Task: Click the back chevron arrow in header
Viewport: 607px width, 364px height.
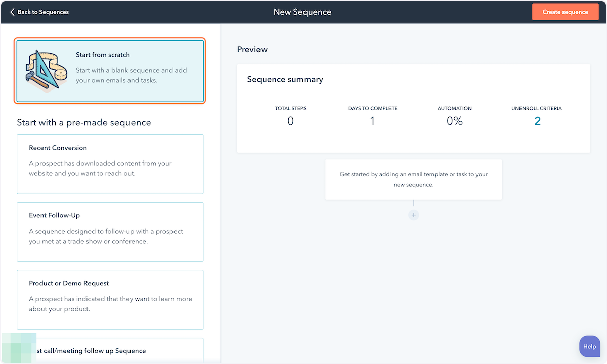Action: [x=13, y=12]
